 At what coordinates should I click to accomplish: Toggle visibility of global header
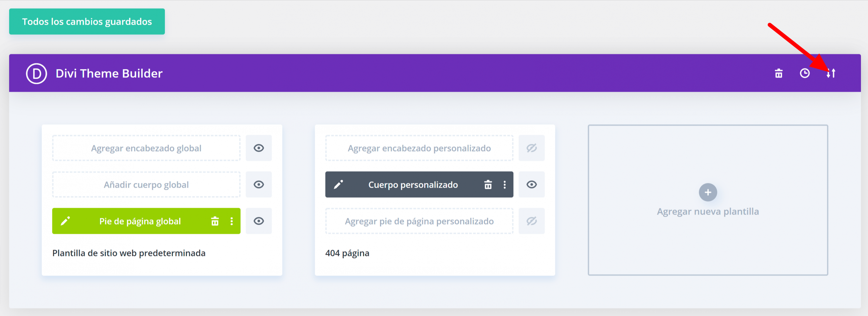coord(259,148)
